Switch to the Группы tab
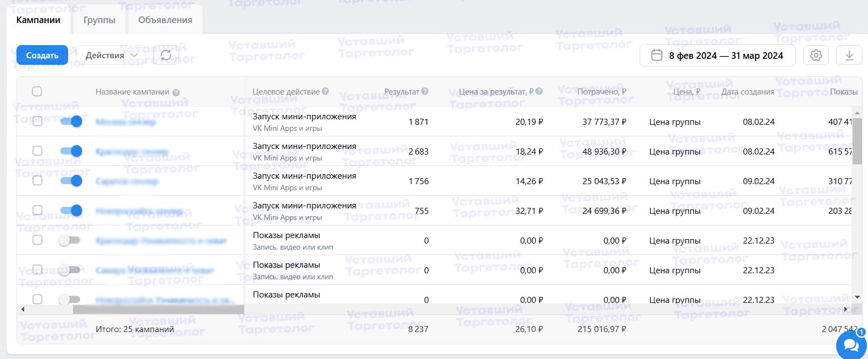This screenshot has height=359, width=868. point(99,20)
